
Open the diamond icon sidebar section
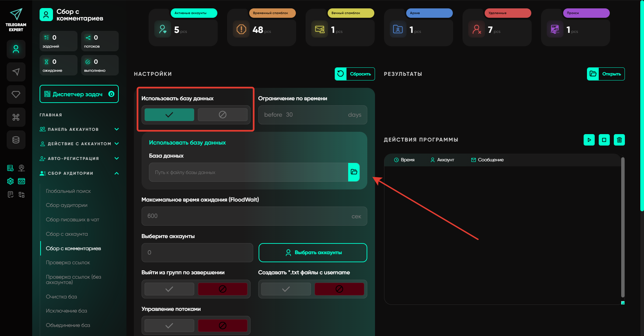[16, 95]
